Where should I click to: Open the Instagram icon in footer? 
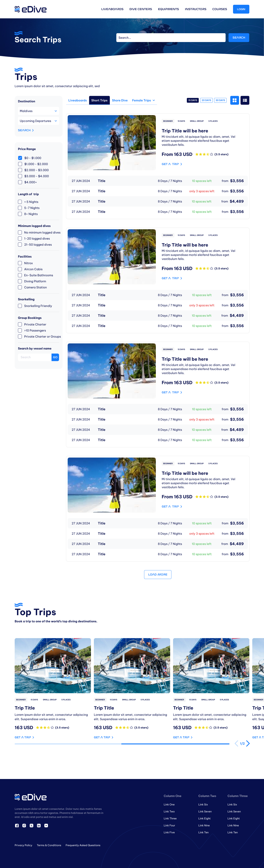click(x=24, y=826)
